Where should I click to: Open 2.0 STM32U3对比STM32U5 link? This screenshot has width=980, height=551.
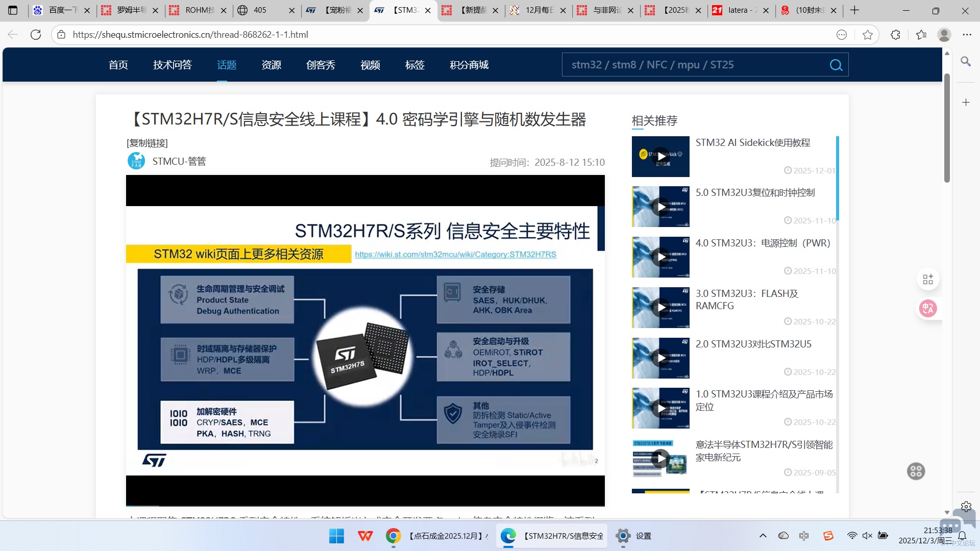(x=753, y=344)
